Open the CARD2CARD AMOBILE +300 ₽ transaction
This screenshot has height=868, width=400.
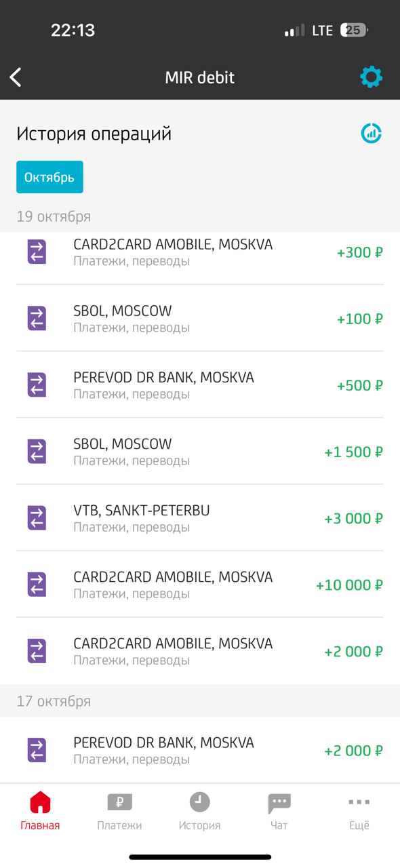(200, 252)
